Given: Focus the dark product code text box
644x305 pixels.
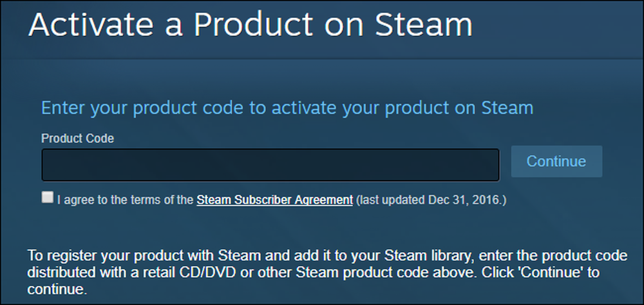Looking at the screenshot, I should (x=270, y=165).
